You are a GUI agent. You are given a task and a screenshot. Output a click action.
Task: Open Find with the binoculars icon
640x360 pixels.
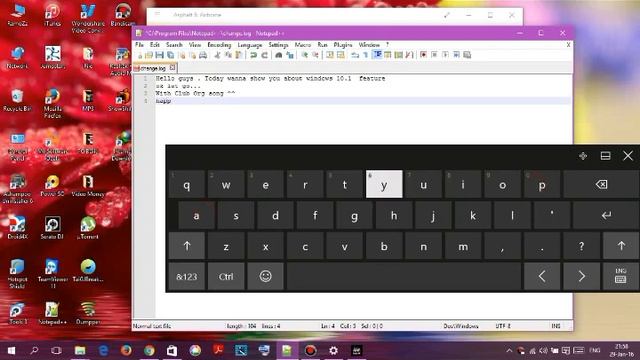pyautogui.click(x=279, y=55)
